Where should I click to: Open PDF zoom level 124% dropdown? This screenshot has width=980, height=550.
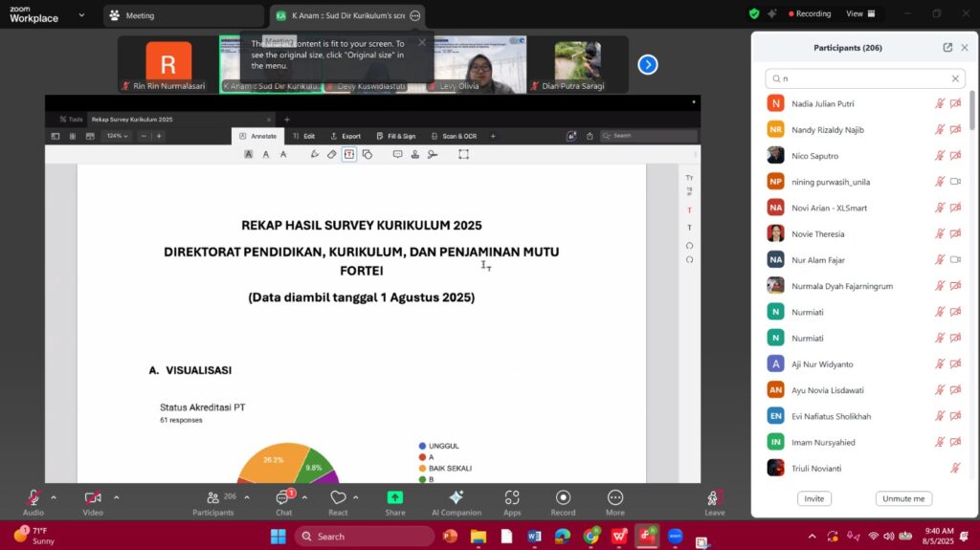[117, 136]
